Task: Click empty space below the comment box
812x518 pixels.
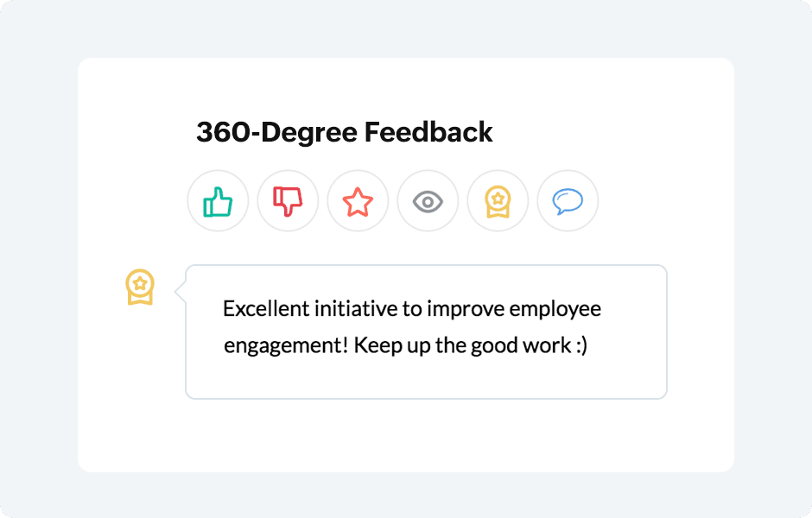Action: pyautogui.click(x=426, y=436)
